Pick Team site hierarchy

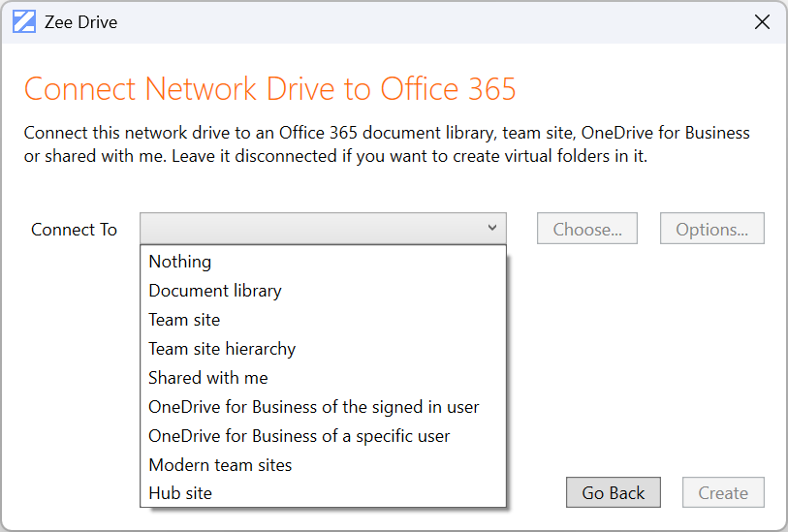(222, 349)
